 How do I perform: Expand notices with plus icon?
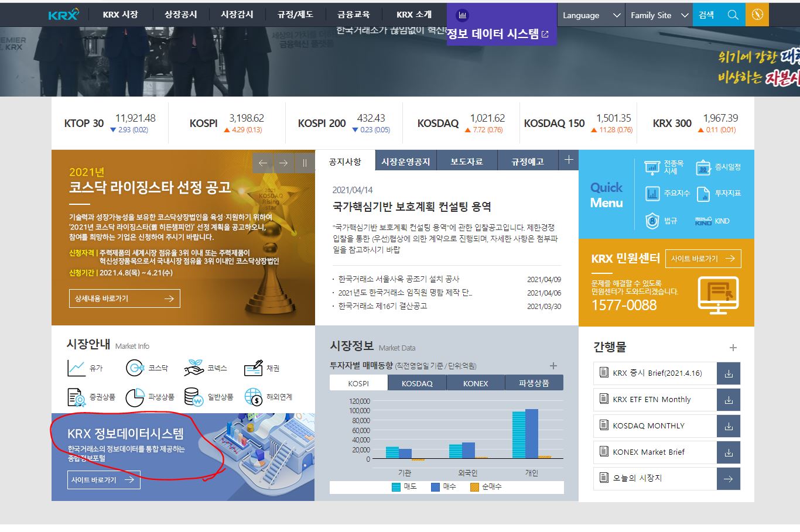coord(569,160)
